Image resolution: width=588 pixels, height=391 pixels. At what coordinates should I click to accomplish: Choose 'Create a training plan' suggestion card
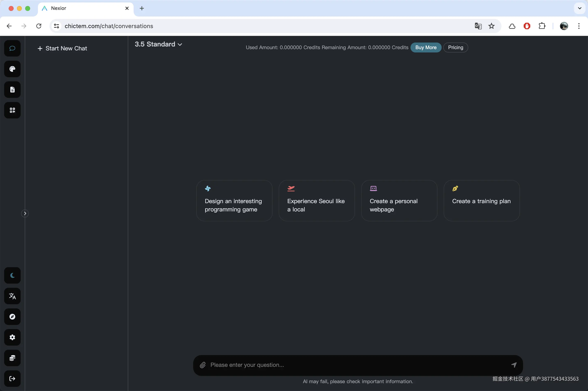(481, 200)
